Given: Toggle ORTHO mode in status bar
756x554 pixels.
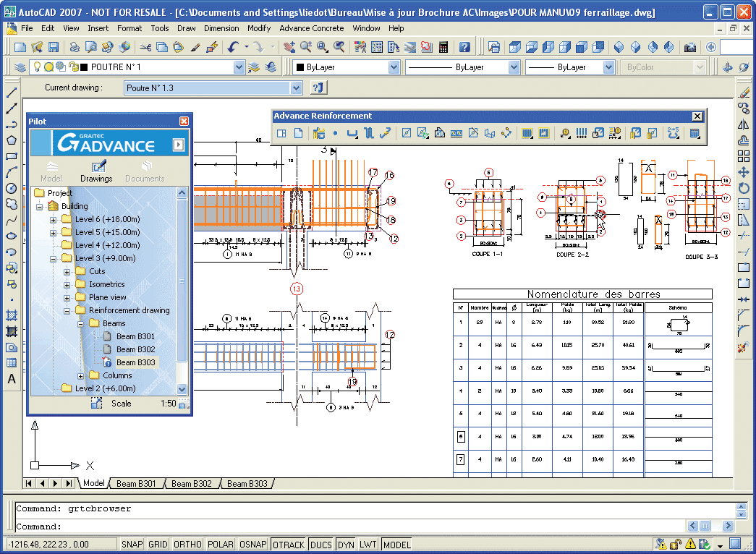Looking at the screenshot, I should (x=187, y=545).
